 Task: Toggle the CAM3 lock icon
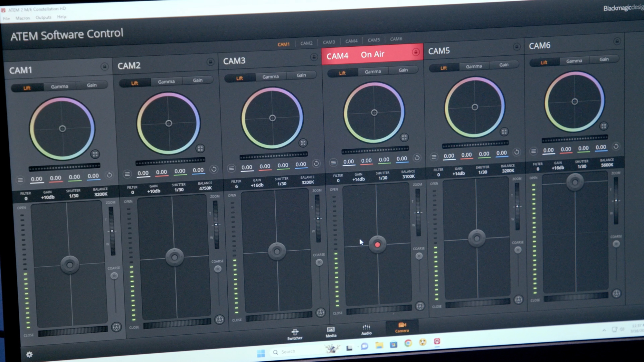[x=314, y=57]
